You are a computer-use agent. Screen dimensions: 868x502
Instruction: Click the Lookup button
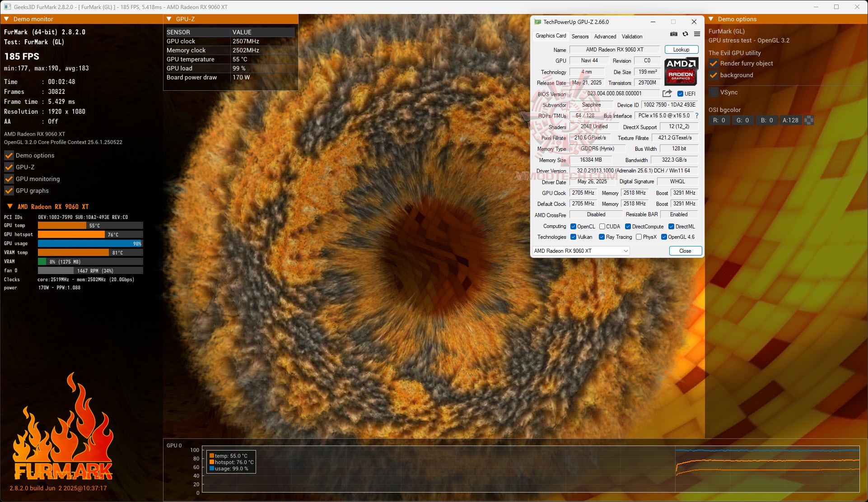click(681, 50)
